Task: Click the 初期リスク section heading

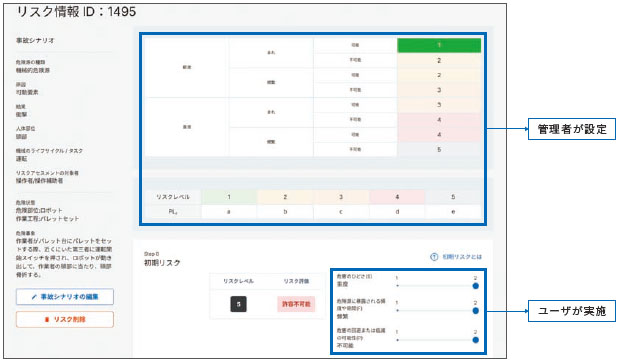Action: 162,263
